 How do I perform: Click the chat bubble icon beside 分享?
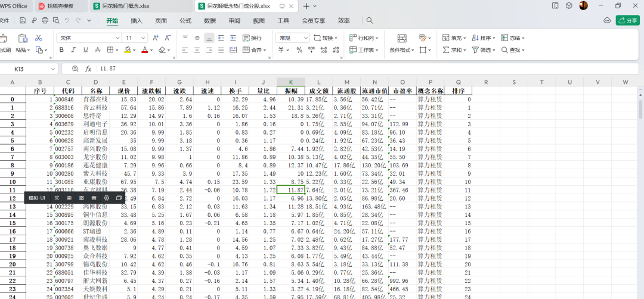[x=607, y=20]
